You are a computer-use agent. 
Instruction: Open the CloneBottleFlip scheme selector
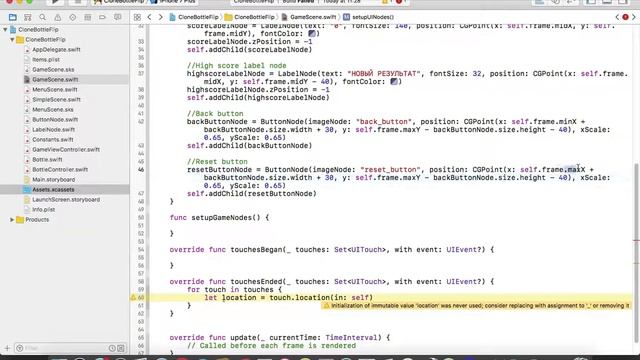click(x=121, y=2)
